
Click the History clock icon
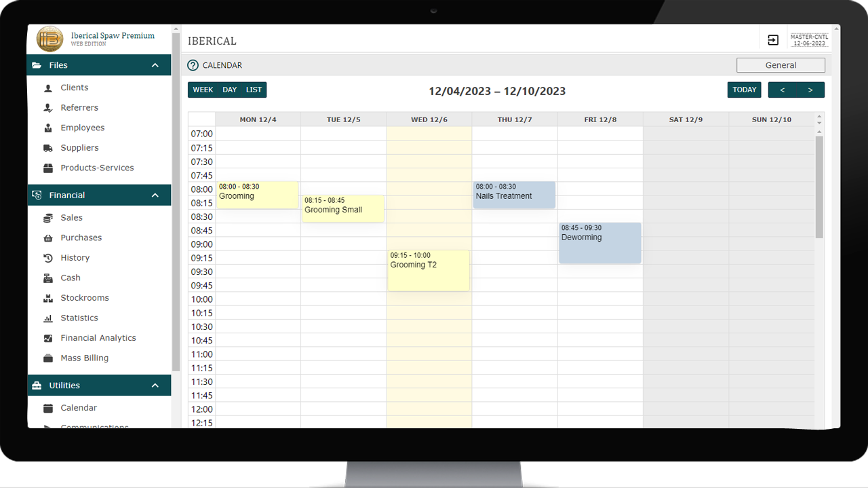click(48, 258)
